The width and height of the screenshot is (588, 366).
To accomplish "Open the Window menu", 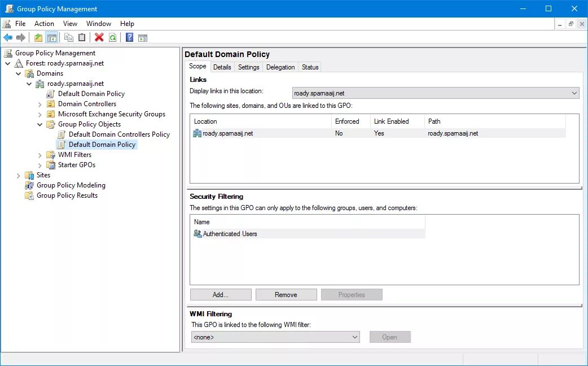I will pos(99,24).
